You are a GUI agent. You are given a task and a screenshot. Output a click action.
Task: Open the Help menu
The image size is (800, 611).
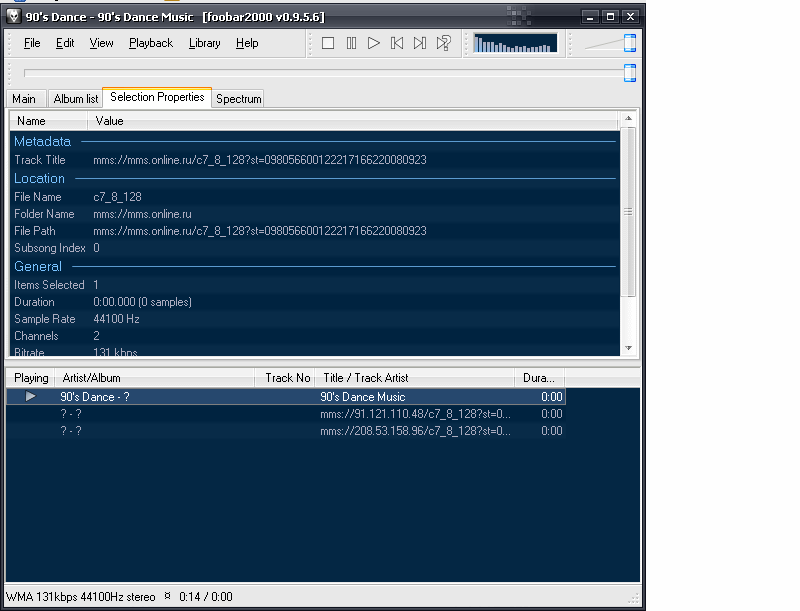click(x=247, y=43)
